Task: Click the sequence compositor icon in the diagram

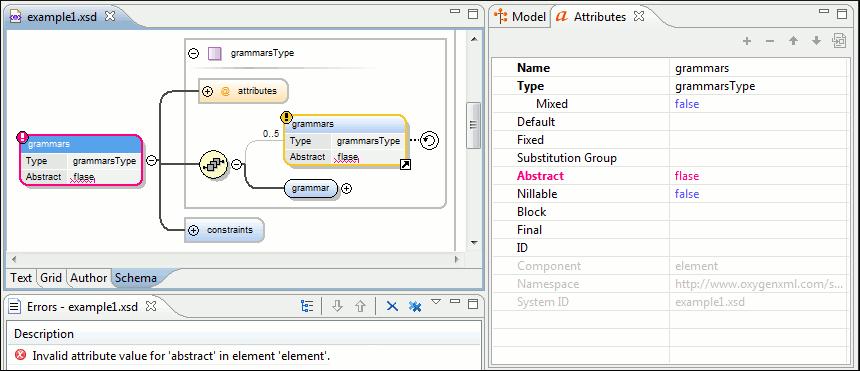Action: pos(213,164)
